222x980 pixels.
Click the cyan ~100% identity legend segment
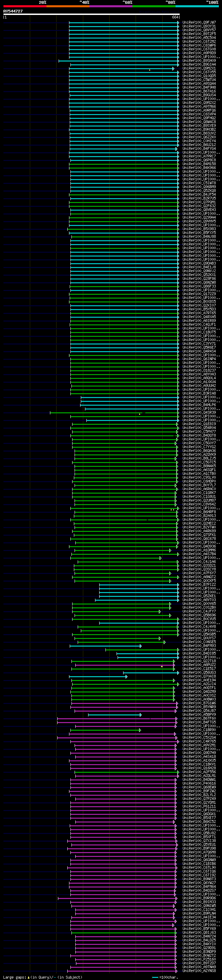click(x=197, y=6)
